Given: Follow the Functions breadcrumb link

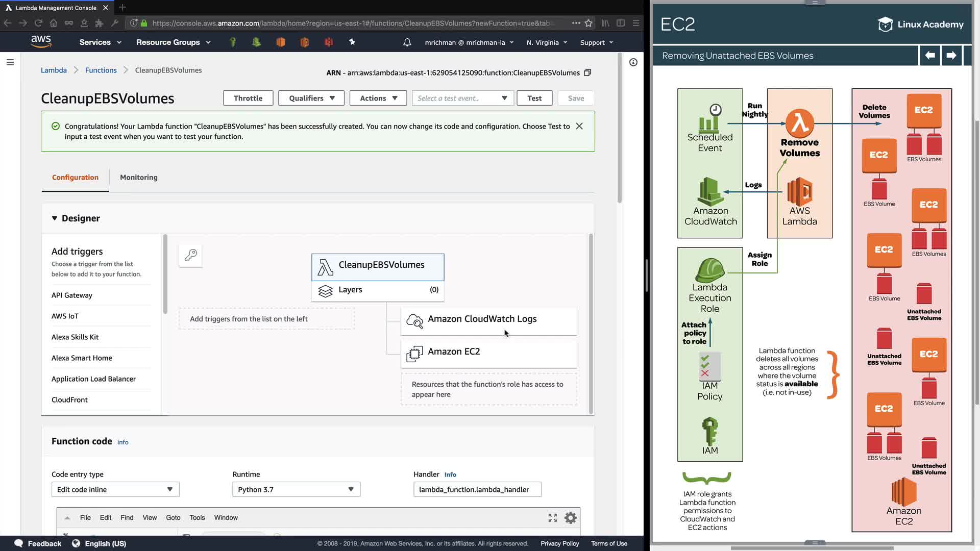Looking at the screenshot, I should [101, 70].
